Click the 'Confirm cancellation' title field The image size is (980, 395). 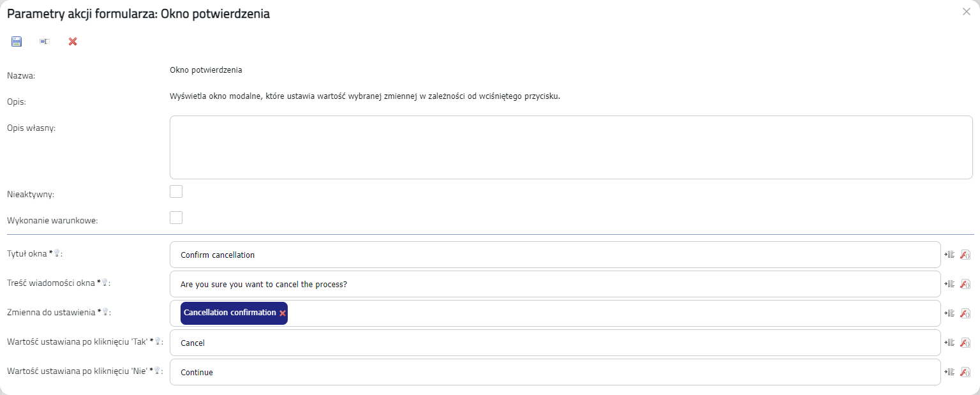[555, 255]
